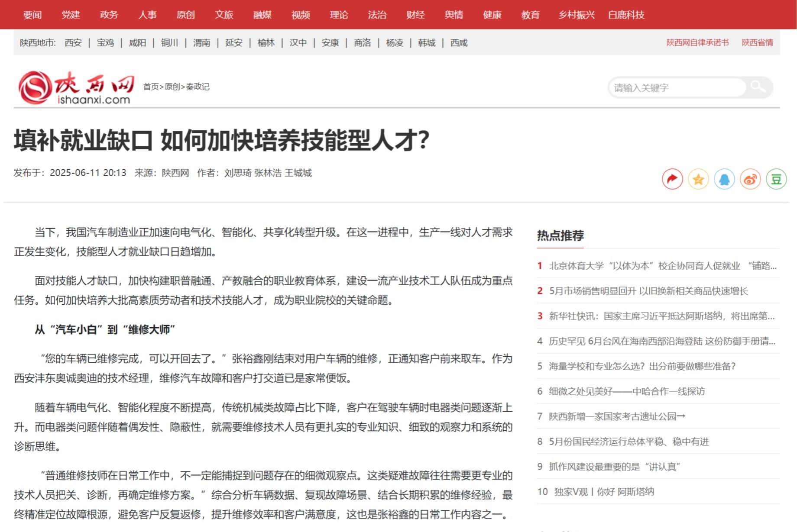797x532 pixels.
Task: Click the search magnifier button
Action: tap(758, 87)
